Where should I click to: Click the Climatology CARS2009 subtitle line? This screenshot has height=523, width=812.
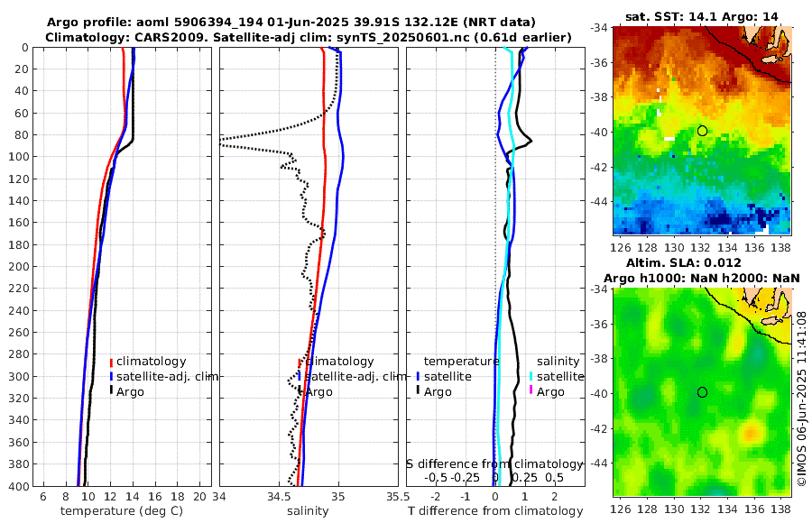(x=309, y=38)
